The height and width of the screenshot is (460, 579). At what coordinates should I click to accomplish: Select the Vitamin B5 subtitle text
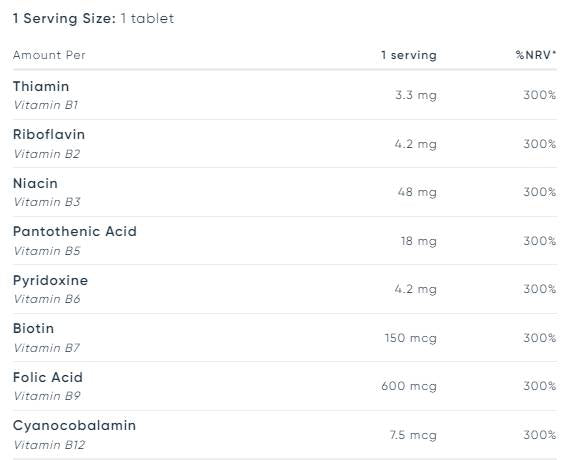pyautogui.click(x=47, y=251)
